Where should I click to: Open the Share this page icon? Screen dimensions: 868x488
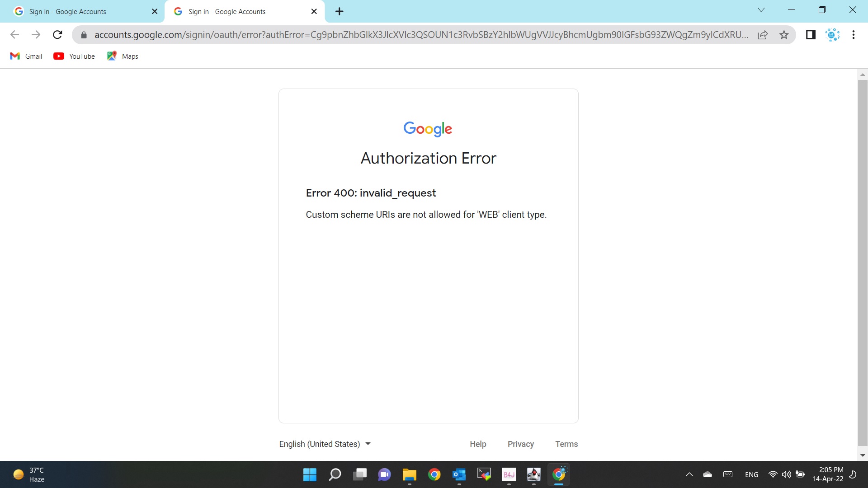[x=763, y=35]
